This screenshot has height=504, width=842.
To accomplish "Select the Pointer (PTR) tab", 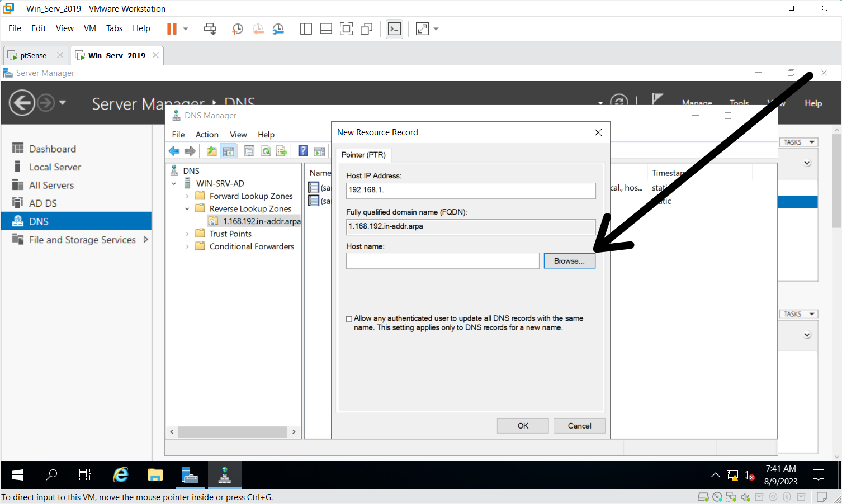I will pos(363,155).
